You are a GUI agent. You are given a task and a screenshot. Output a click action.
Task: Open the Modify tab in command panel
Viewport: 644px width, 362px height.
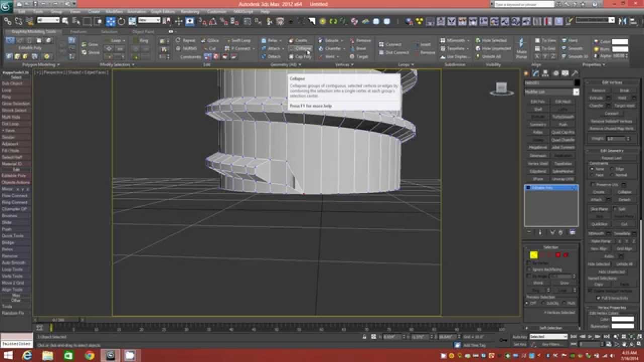[x=537, y=73]
